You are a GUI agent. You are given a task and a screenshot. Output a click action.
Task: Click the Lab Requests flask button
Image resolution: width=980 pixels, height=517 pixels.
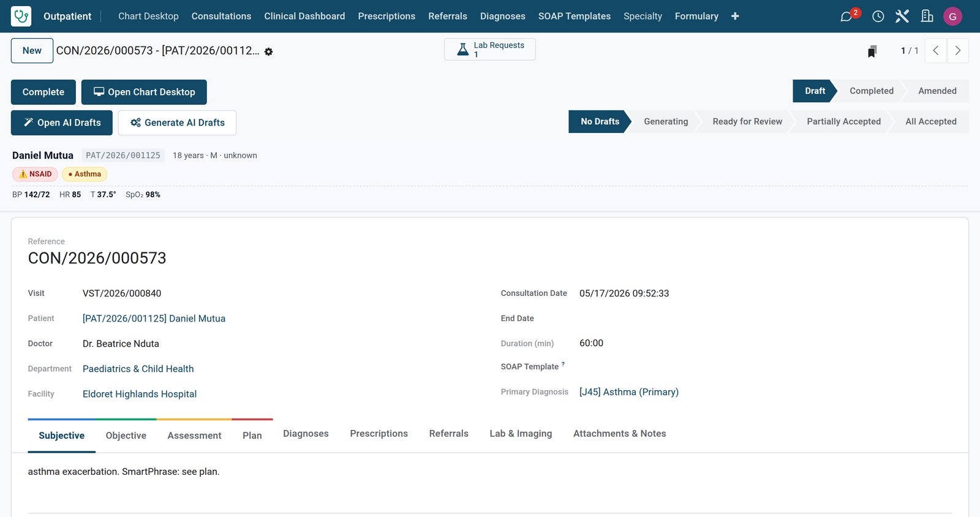point(490,50)
